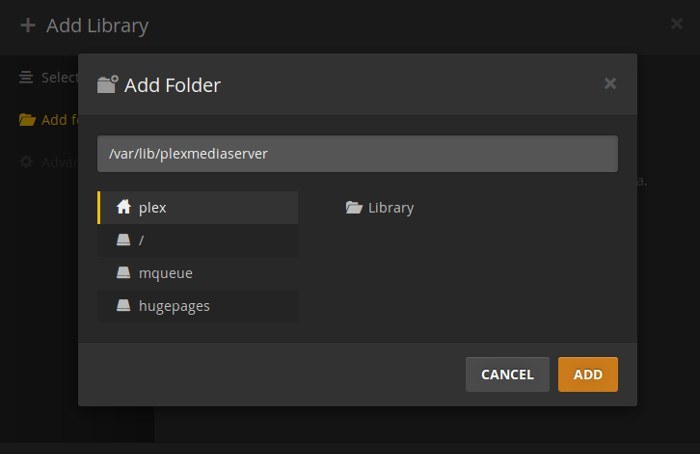Image resolution: width=700 pixels, height=454 pixels.
Task: Open the Library folder
Action: (380, 208)
